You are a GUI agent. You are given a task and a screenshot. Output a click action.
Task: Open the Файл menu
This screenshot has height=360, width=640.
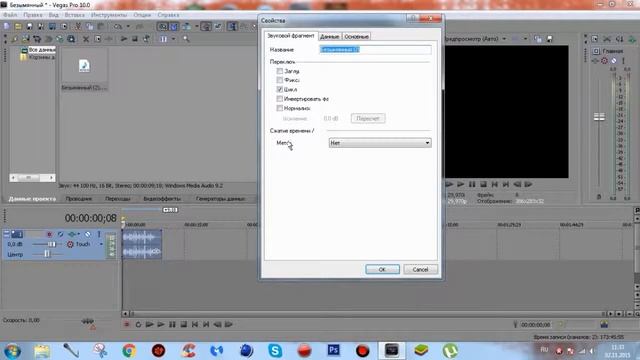click(x=10, y=15)
